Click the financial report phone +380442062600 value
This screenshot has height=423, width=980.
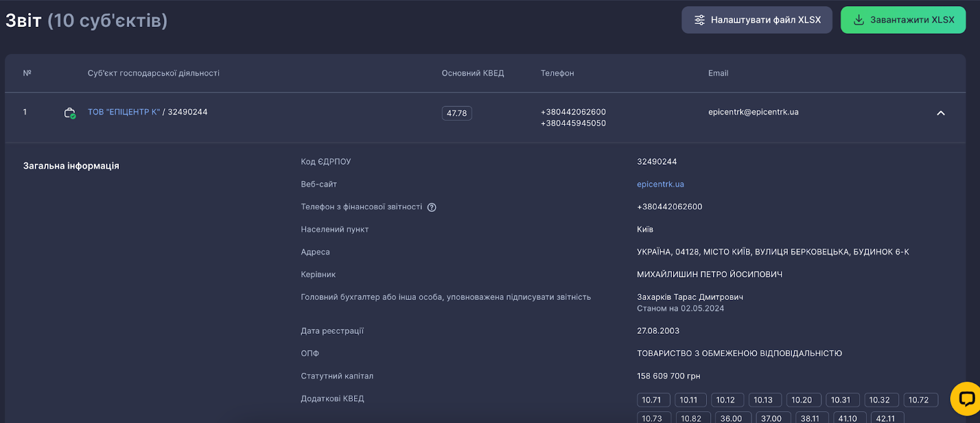(x=670, y=207)
